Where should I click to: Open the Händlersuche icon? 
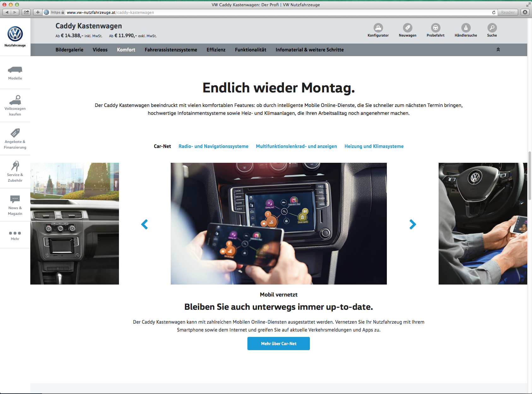(466, 28)
